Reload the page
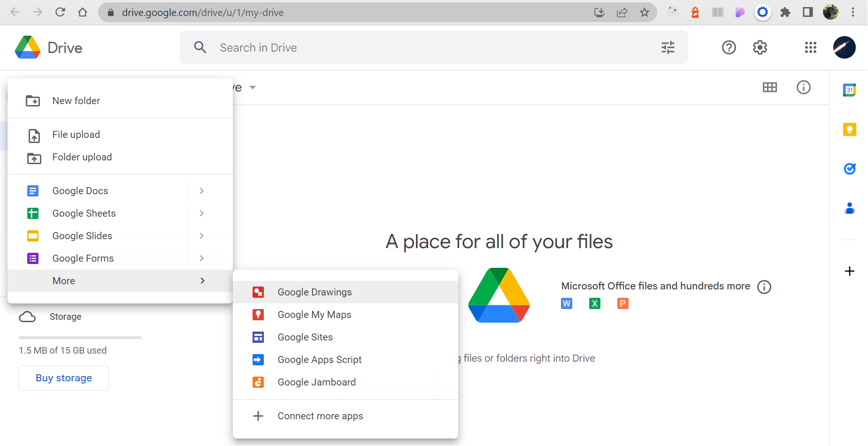Viewport: 868px width, 446px height. [x=60, y=12]
